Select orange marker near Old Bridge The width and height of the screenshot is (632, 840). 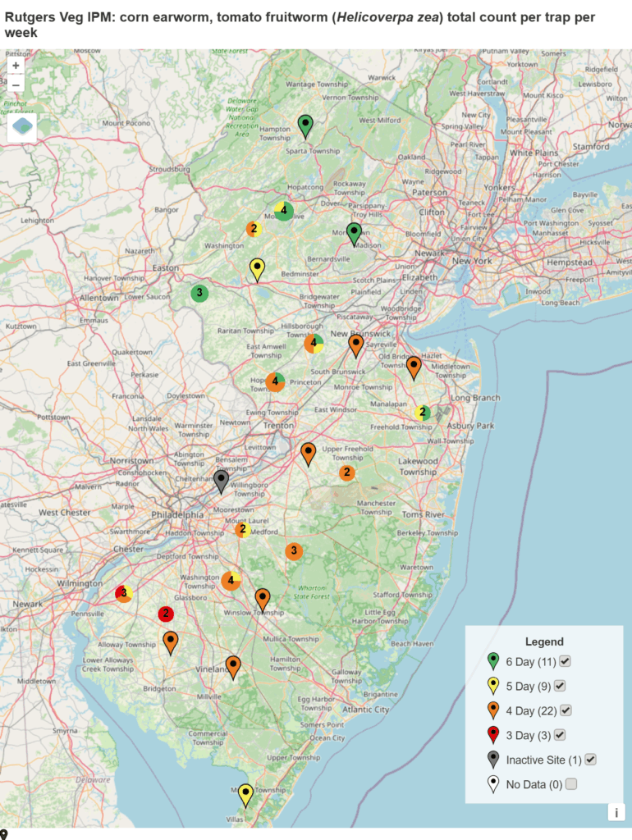(x=414, y=368)
